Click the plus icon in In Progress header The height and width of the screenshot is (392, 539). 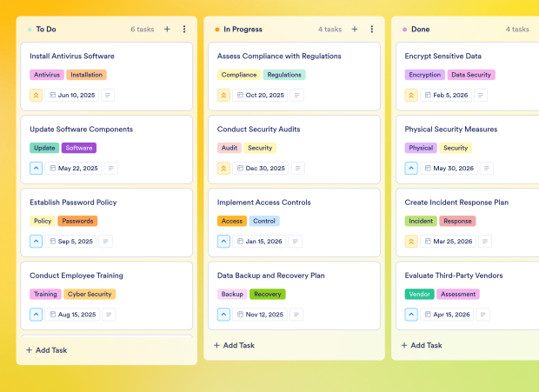[355, 30]
